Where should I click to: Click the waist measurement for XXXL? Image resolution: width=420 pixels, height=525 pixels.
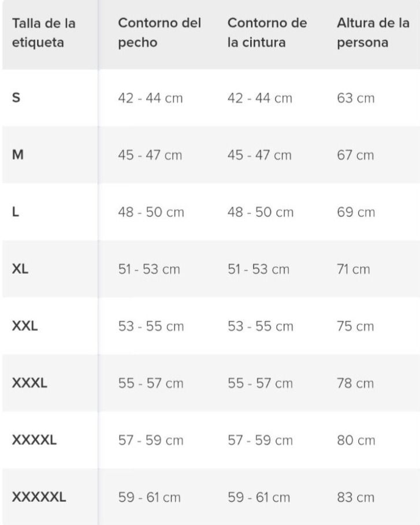(260, 383)
